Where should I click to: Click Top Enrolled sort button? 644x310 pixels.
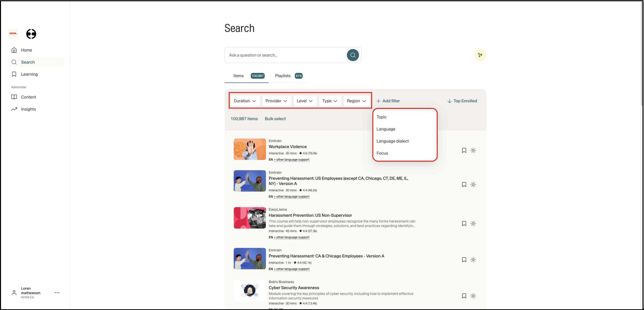point(462,101)
